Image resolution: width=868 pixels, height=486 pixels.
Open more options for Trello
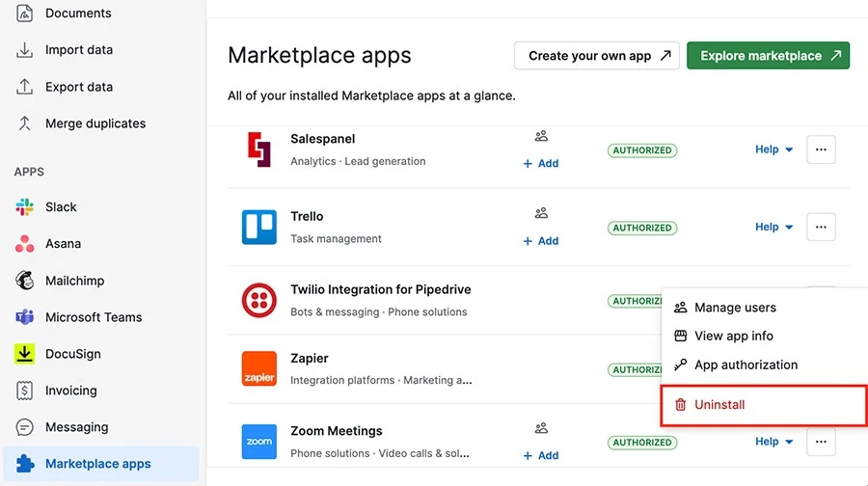[821, 227]
